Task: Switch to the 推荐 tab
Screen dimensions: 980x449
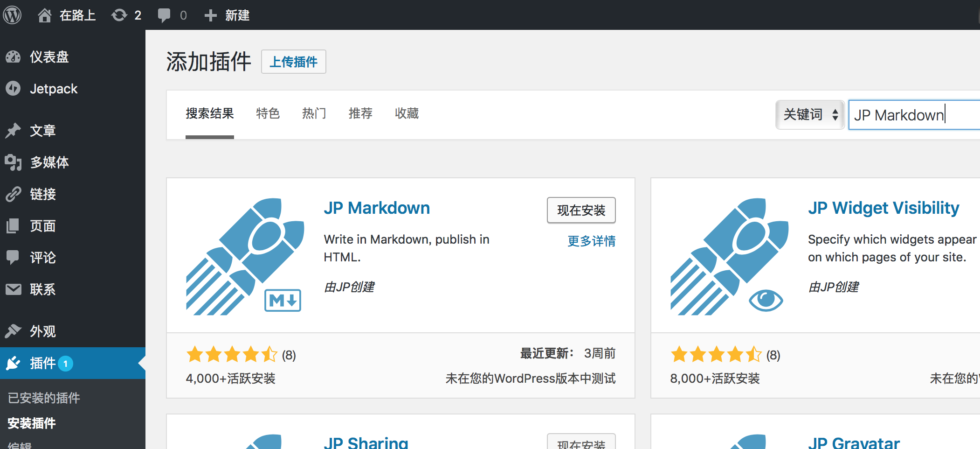Action: pos(360,113)
